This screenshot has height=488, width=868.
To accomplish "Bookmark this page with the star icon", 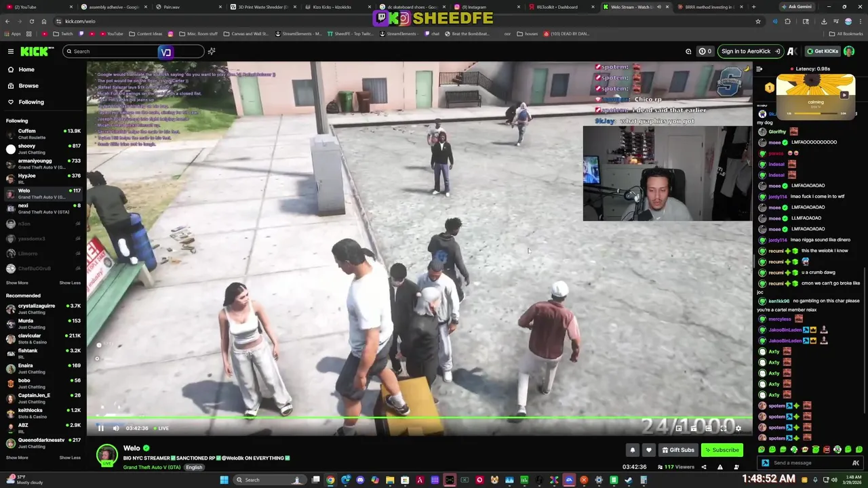I will [x=758, y=21].
